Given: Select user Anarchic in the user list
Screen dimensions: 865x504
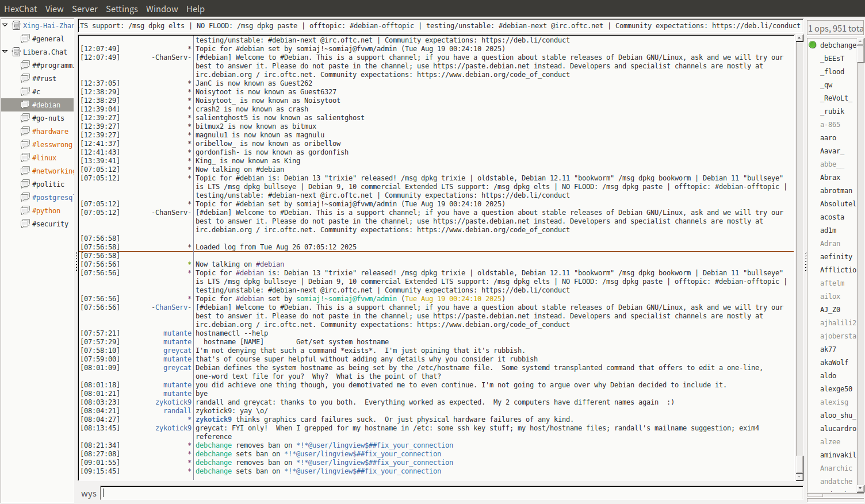Looking at the screenshot, I should 836,468.
